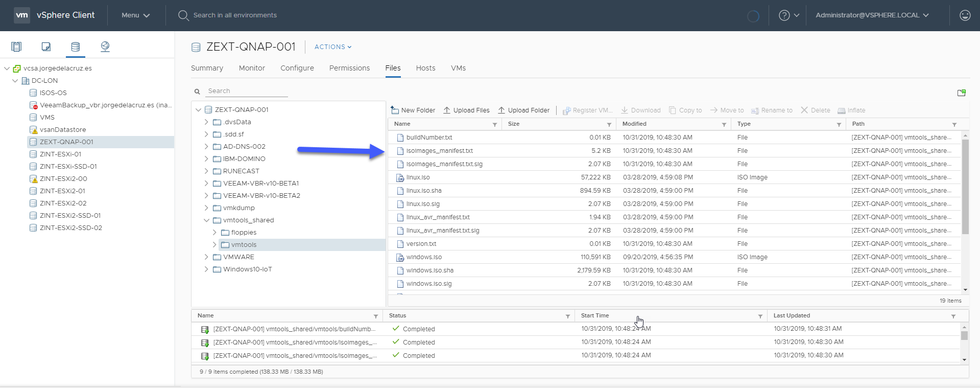The width and height of the screenshot is (980, 388).
Task: Switch to the Summary tab
Action: tap(207, 68)
